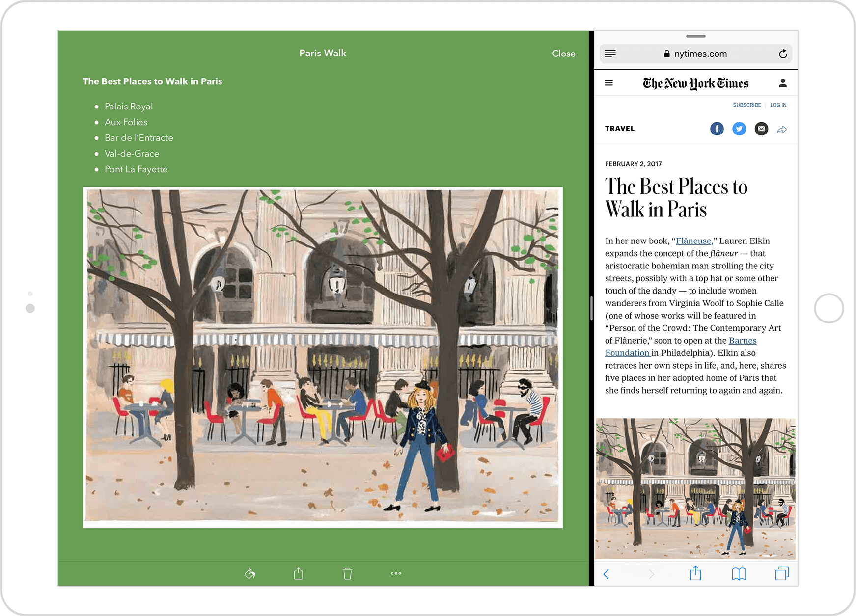Tap the share icon in the green toolbar

299,573
